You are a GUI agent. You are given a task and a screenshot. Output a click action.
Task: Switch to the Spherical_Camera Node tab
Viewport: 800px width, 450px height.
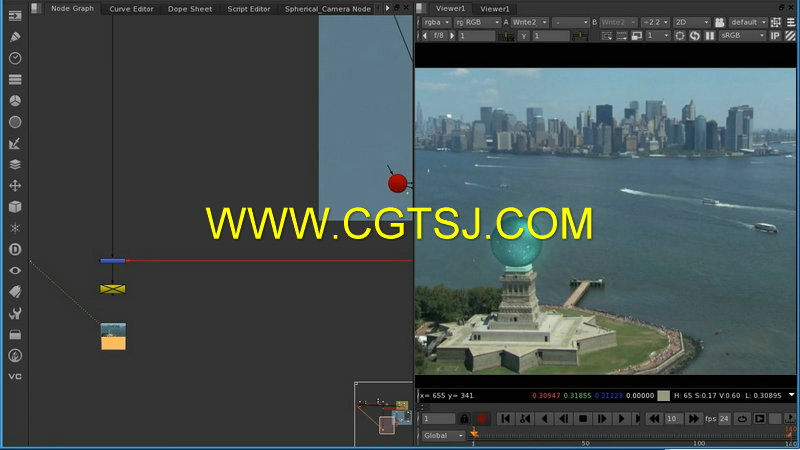click(328, 9)
